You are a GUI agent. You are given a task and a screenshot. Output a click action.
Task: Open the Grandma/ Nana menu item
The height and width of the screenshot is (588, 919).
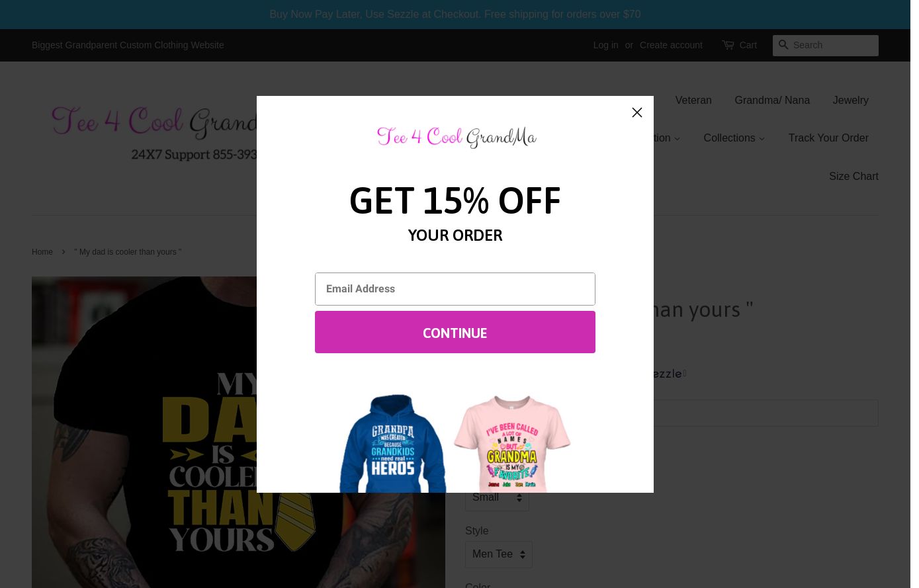[772, 101]
